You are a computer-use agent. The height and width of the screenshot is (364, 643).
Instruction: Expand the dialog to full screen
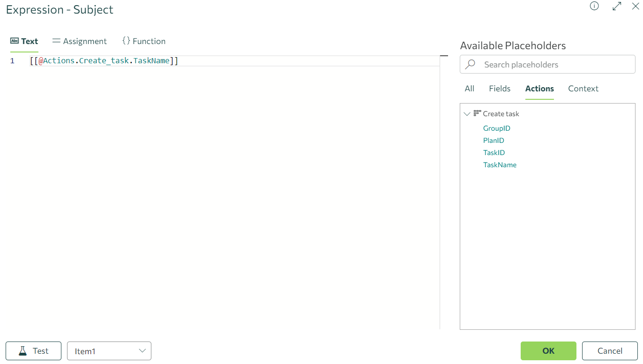click(x=616, y=6)
